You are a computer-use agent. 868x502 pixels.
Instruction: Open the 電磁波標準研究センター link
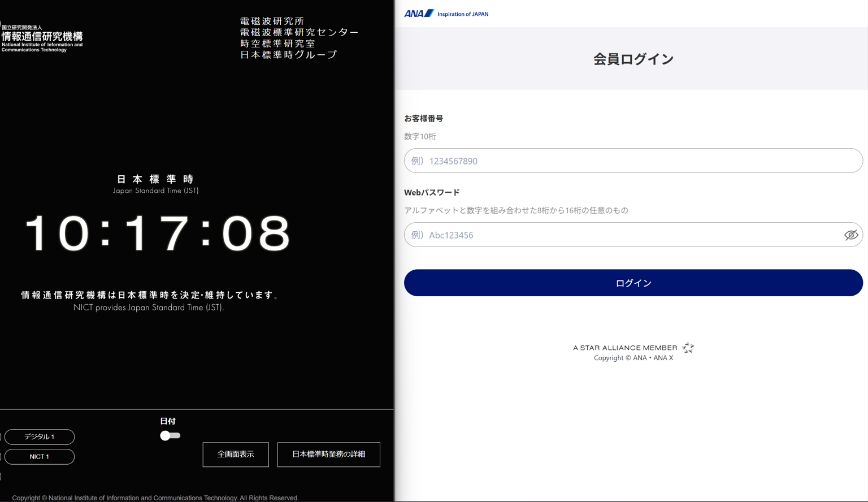click(299, 32)
